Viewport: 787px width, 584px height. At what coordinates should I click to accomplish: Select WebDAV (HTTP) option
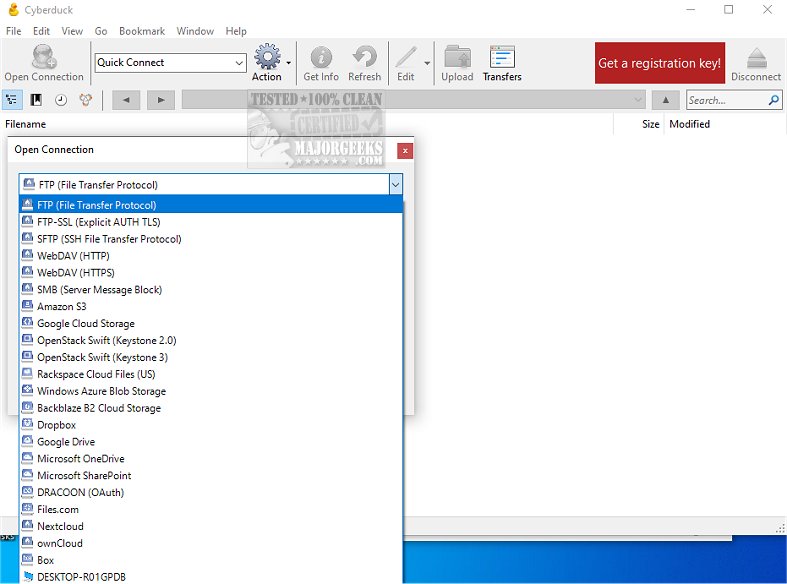click(x=211, y=255)
